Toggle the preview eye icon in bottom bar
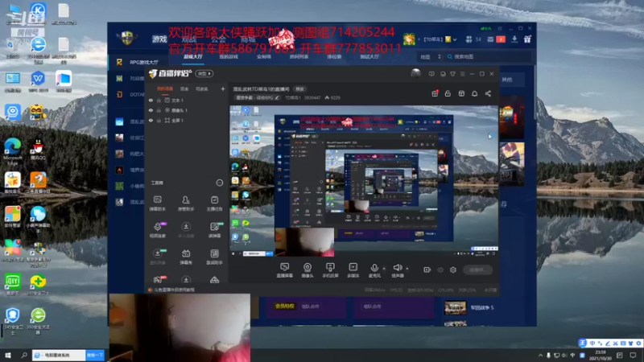 coord(440,269)
